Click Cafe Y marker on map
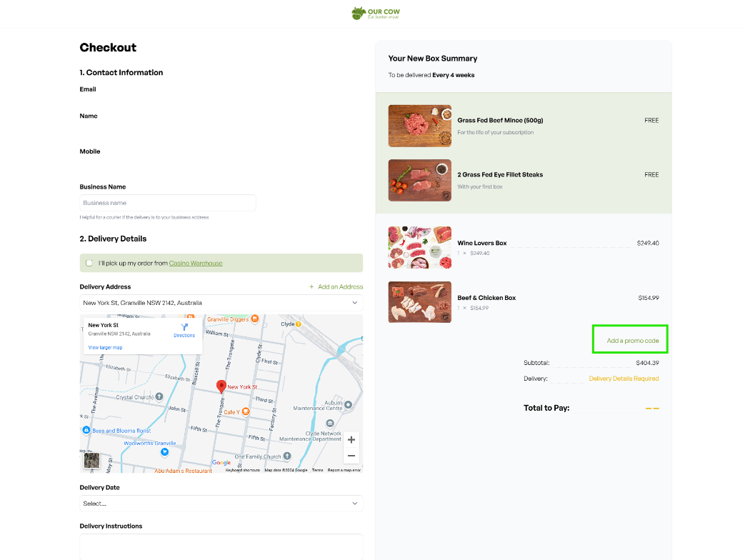This screenshot has width=745, height=560. pyautogui.click(x=246, y=411)
